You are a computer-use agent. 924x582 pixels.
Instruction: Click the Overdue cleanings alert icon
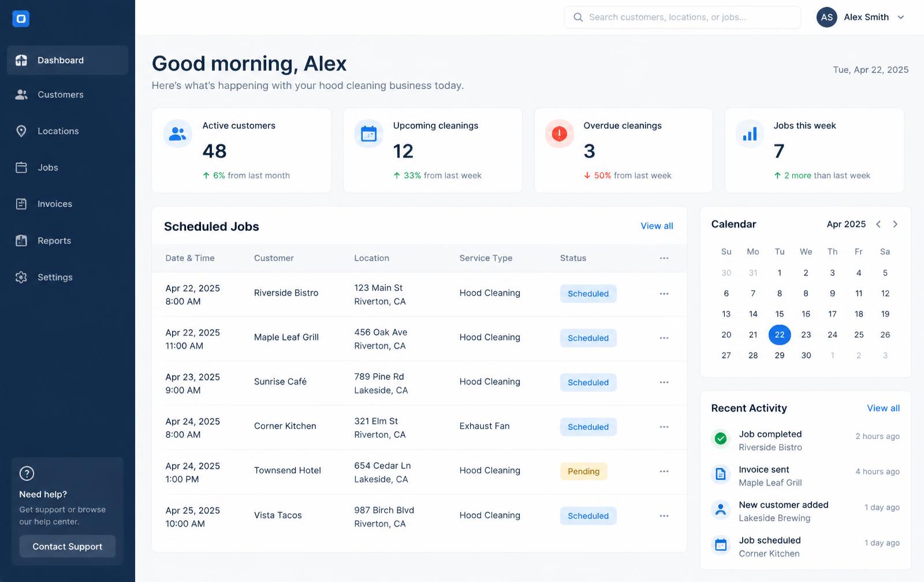(559, 134)
